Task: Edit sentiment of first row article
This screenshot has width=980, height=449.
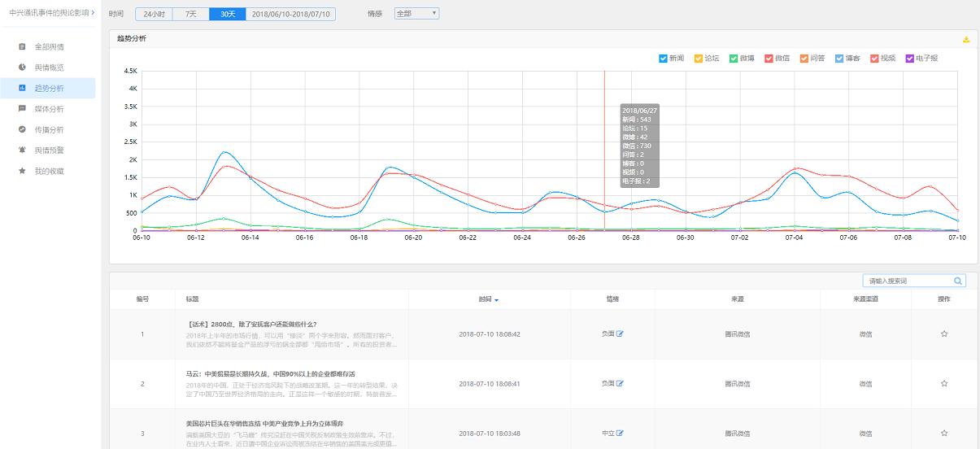Action: (620, 333)
